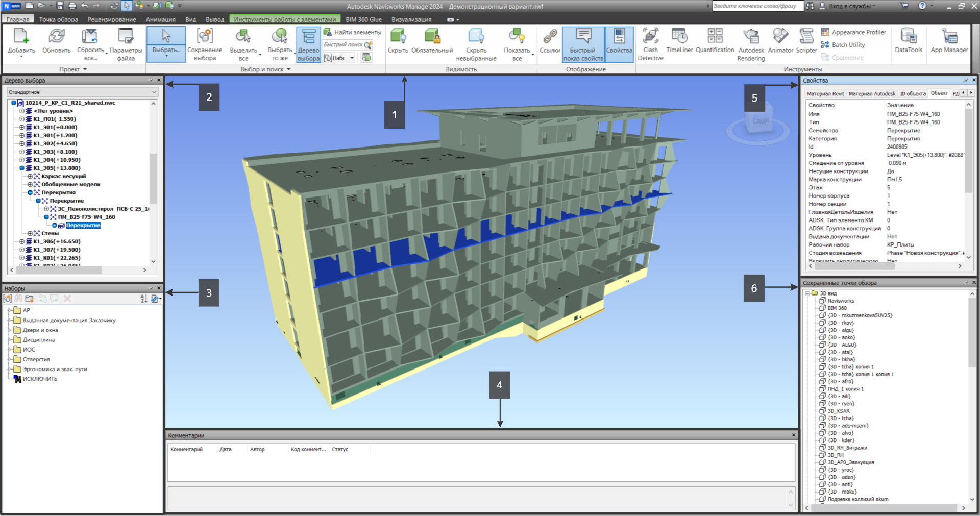Switch to Материал Revit properties tab
Screen dimensions: 980x516
tap(825, 94)
